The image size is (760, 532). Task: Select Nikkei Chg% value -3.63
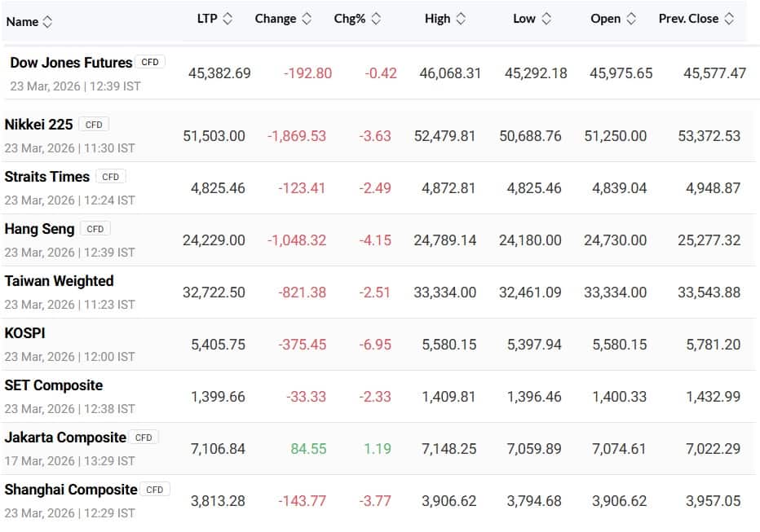pyautogui.click(x=374, y=136)
